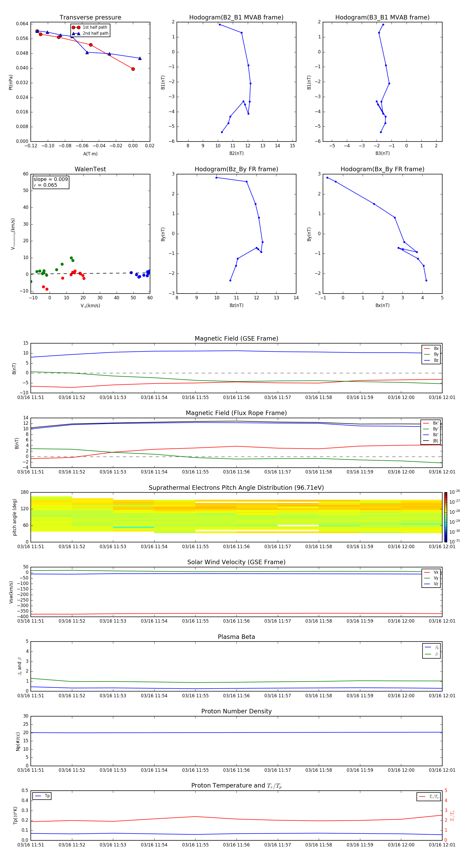
Task: Click the 'Np(#/cc)' axis label
Action: tap(18, 741)
